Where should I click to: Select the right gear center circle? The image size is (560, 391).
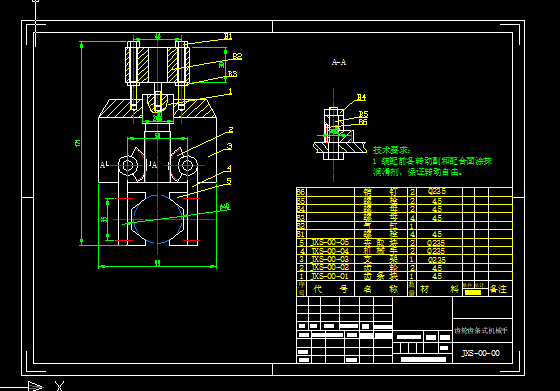tap(187, 166)
